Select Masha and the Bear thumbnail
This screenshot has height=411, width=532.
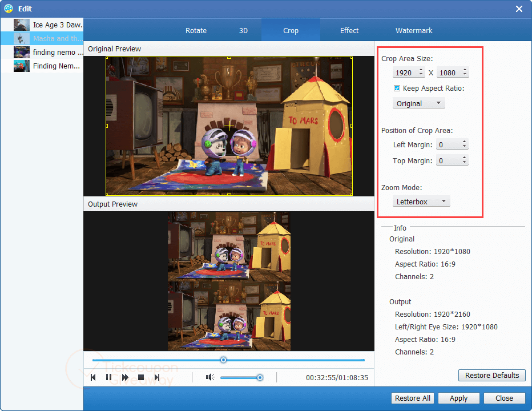[21, 38]
